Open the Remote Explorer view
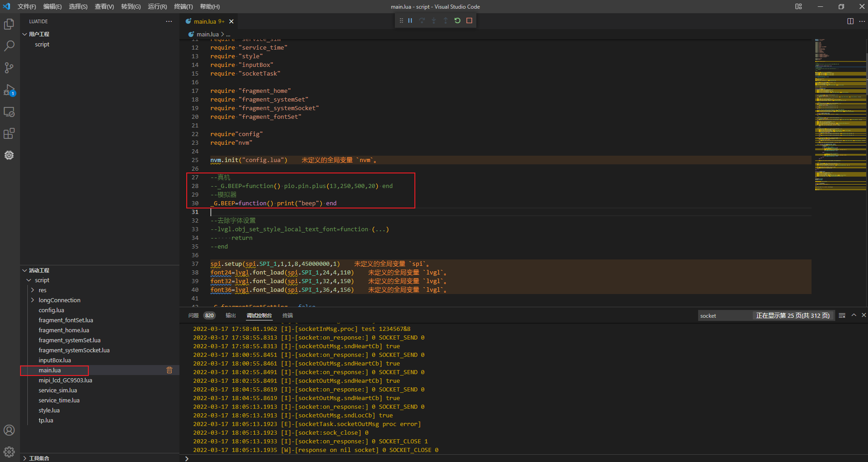868x462 pixels. pyautogui.click(x=9, y=112)
